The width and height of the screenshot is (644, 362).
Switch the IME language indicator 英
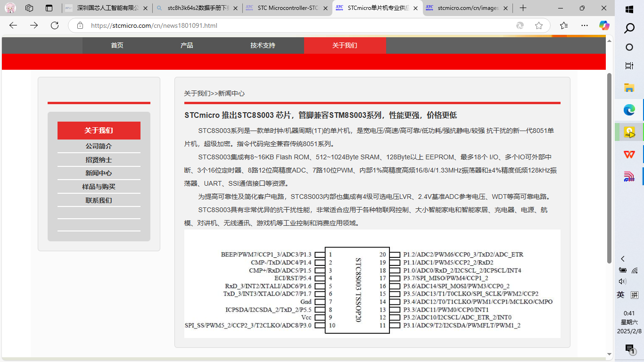coord(621,295)
